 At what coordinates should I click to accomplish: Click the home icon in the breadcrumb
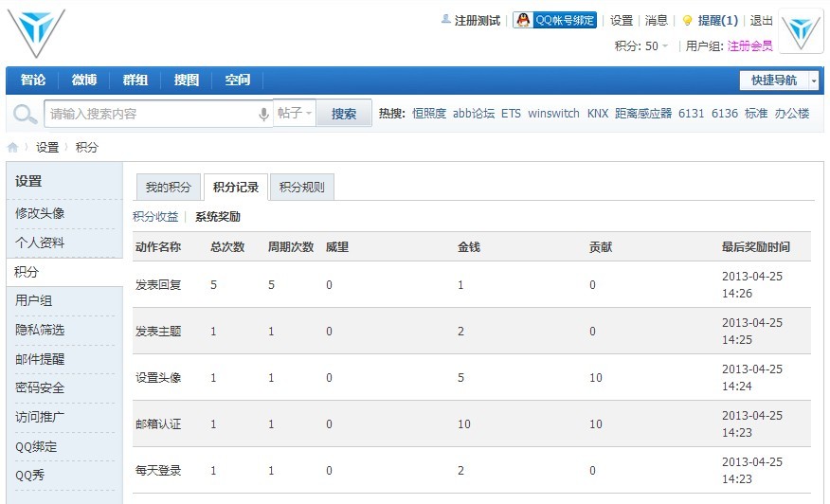(x=13, y=148)
